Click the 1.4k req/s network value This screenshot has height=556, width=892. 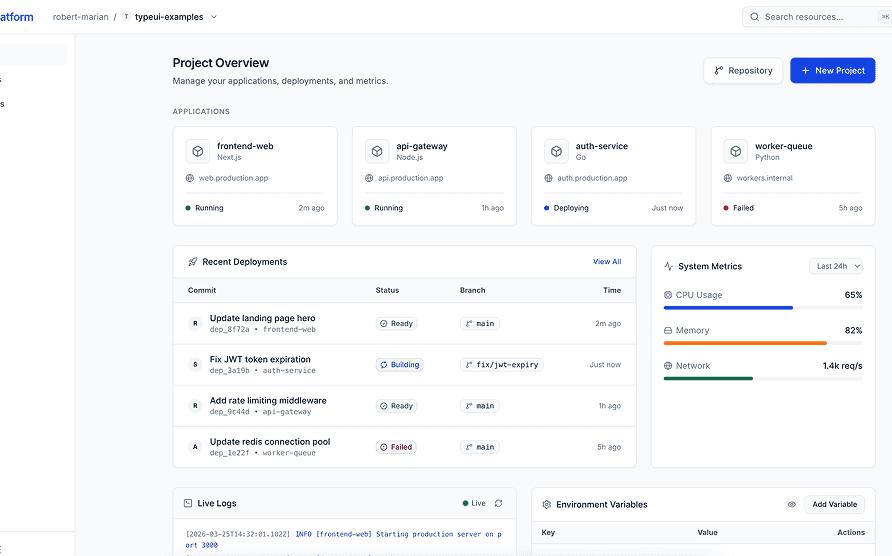(x=843, y=366)
